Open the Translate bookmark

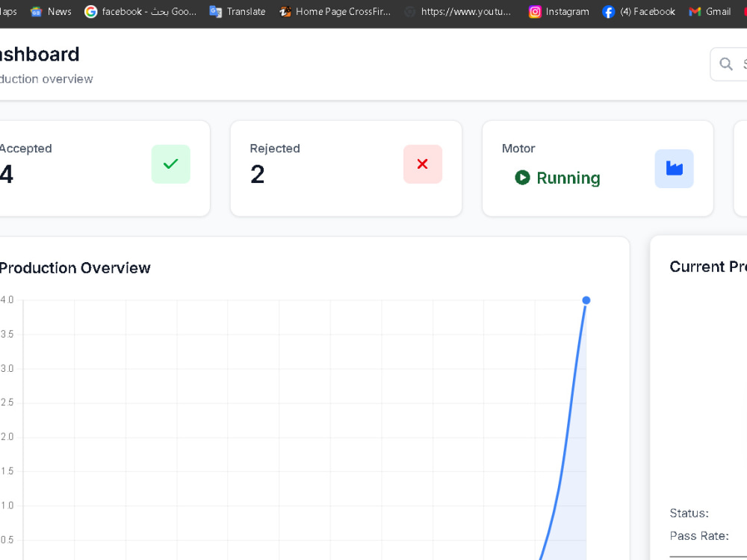tap(238, 11)
